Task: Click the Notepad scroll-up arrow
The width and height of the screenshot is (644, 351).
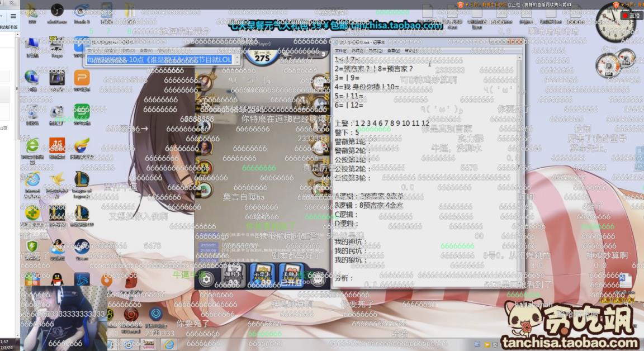Action: coord(519,59)
